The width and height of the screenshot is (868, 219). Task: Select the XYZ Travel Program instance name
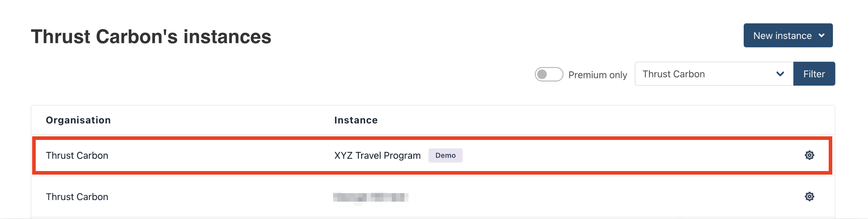pyautogui.click(x=377, y=156)
